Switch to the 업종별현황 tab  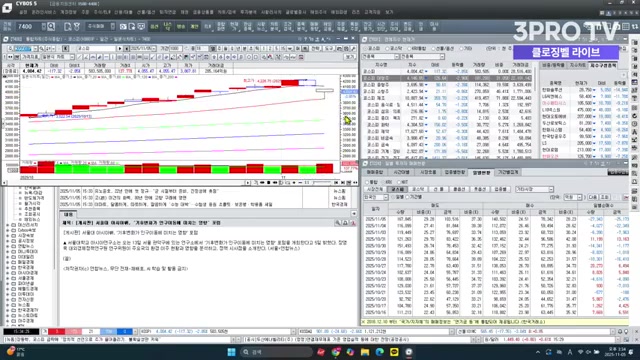[x=454, y=172]
